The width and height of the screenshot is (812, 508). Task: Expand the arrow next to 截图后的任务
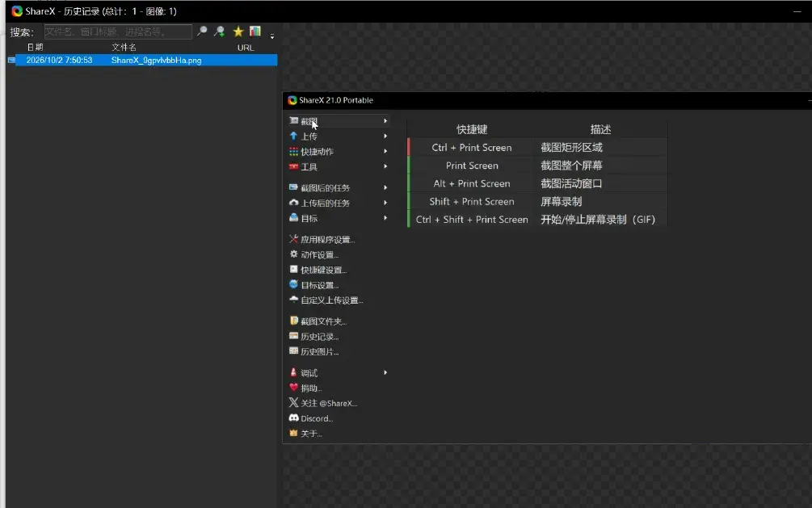pyautogui.click(x=385, y=187)
